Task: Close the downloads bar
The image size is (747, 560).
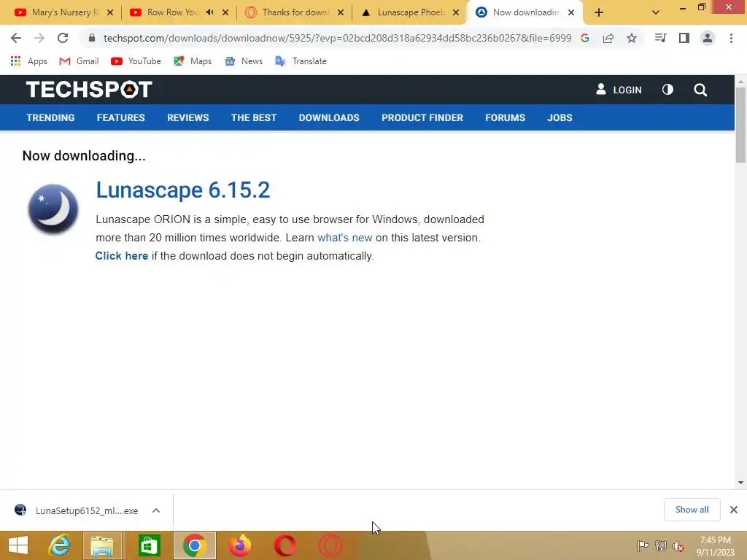Action: coord(734,510)
